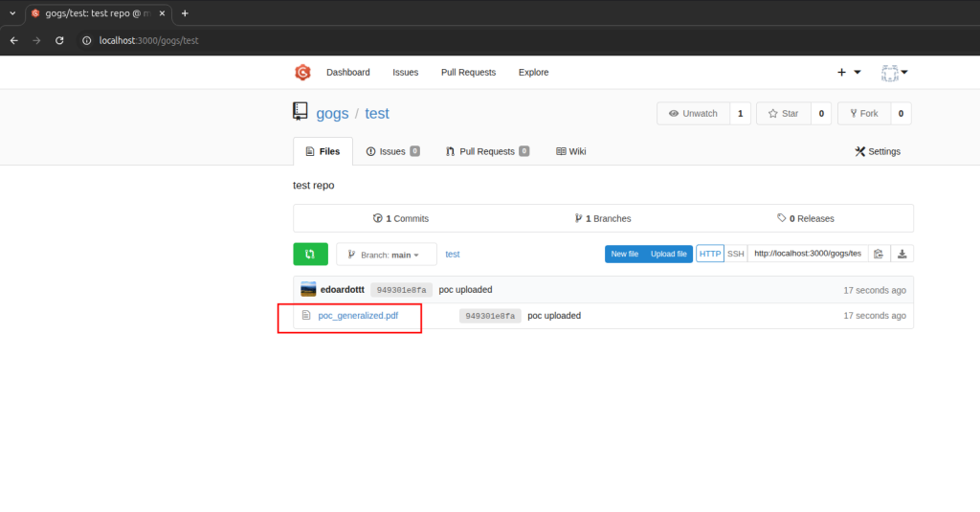View the stargazers count 0
The height and width of the screenshot is (512, 980).
pos(821,114)
